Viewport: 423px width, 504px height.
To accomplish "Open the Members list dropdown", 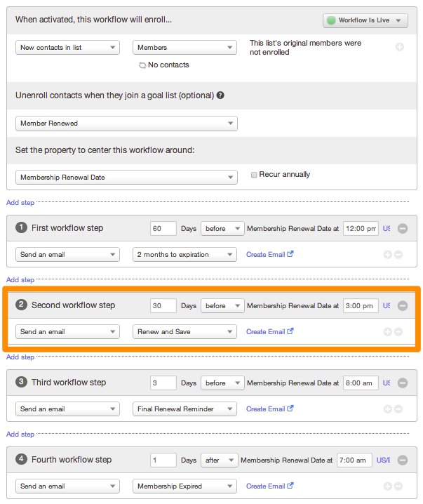I will click(184, 48).
